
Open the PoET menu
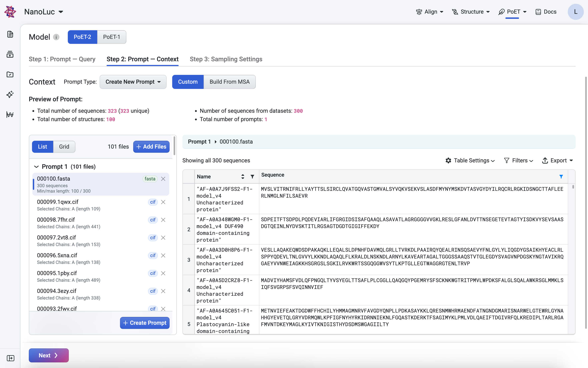[x=512, y=12]
